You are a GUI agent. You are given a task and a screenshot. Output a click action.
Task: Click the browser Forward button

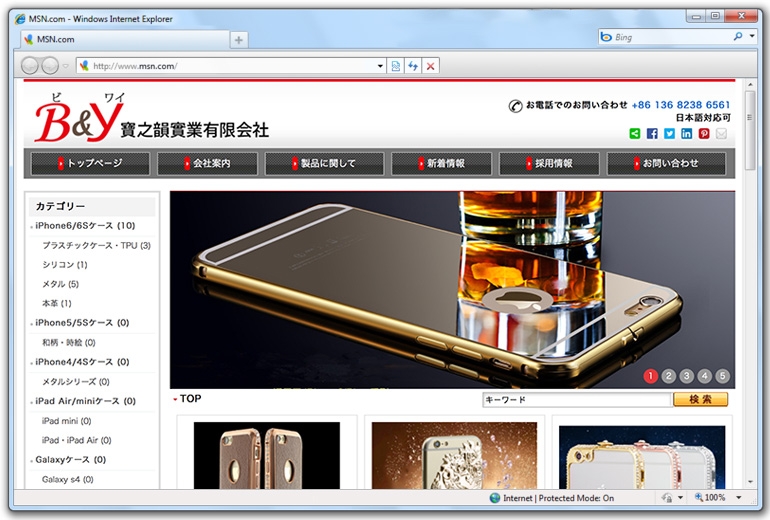tap(50, 65)
